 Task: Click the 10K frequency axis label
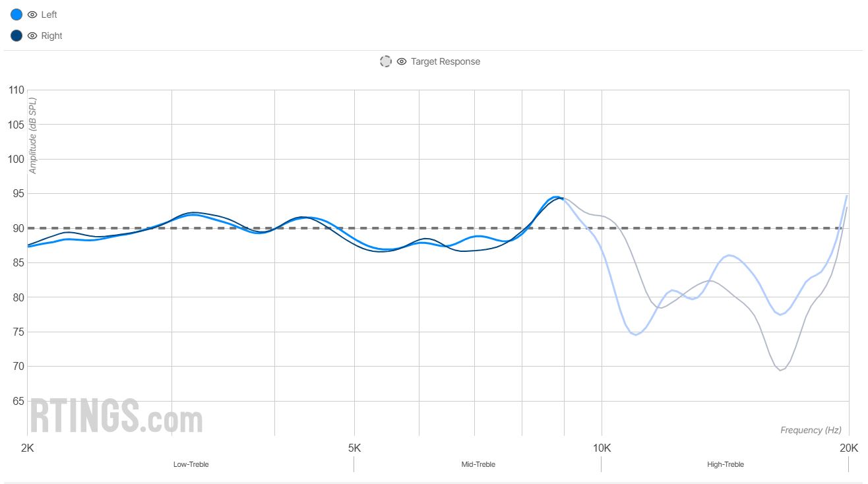[x=602, y=448]
